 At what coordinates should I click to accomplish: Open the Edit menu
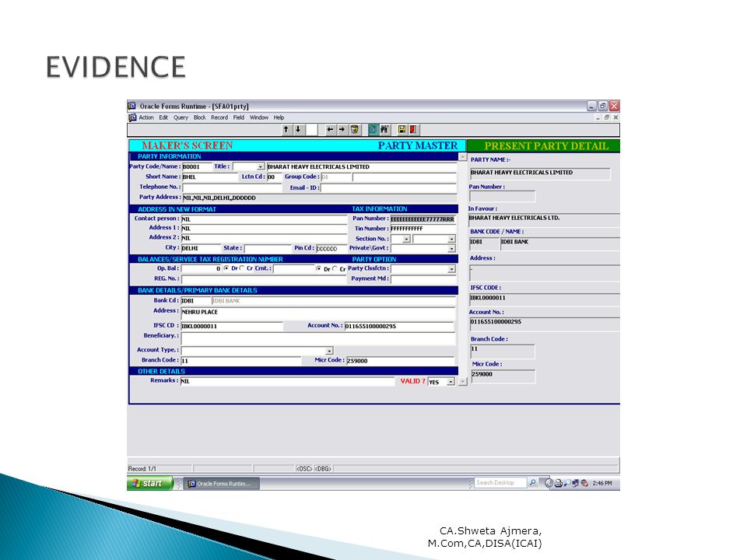tap(163, 117)
